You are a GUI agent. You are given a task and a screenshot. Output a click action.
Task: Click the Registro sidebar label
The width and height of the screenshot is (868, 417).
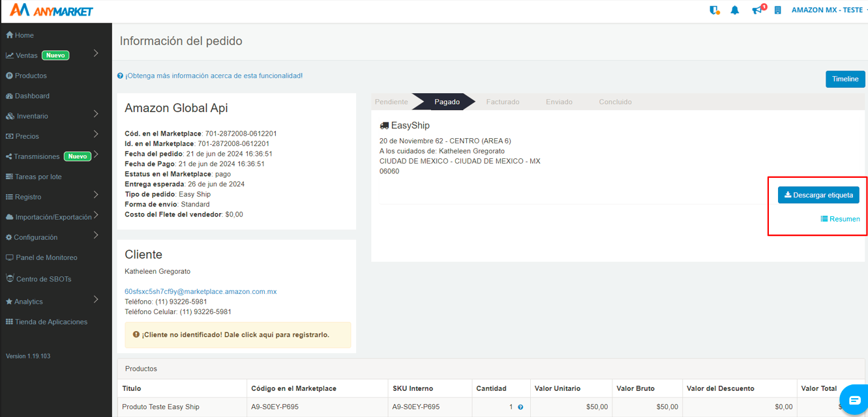pyautogui.click(x=28, y=197)
